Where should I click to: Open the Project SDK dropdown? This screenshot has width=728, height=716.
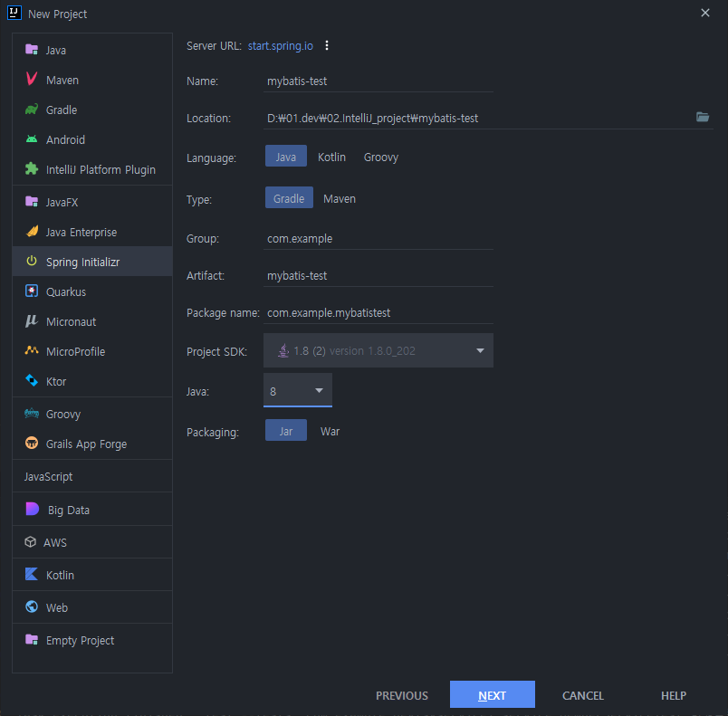pos(378,350)
